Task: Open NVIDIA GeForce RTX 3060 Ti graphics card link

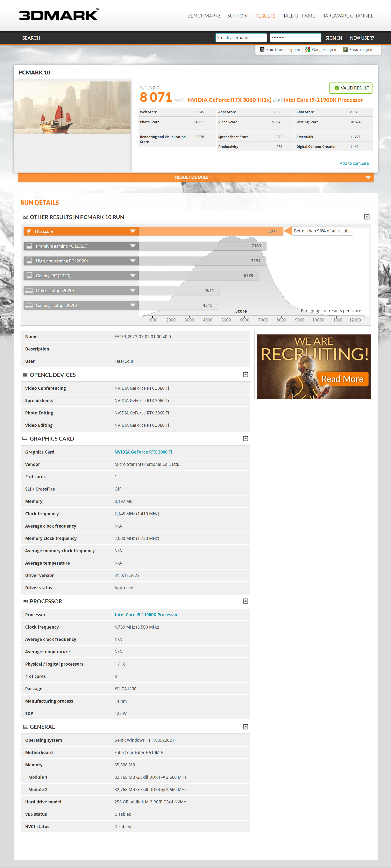Action: (143, 452)
